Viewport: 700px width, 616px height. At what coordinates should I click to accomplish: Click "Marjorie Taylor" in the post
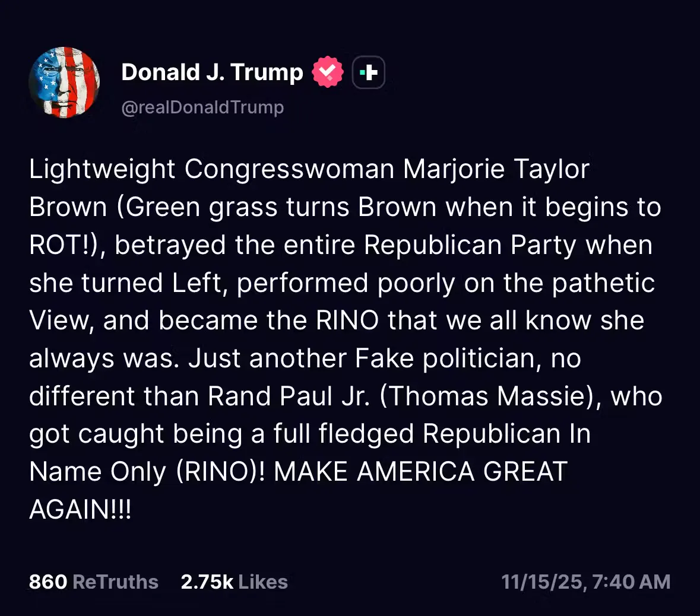click(x=496, y=169)
